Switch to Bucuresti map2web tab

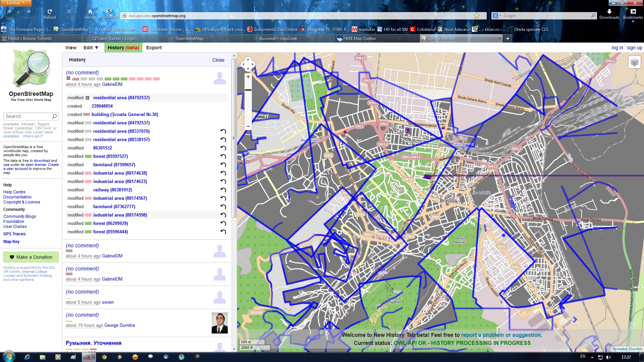(293, 39)
